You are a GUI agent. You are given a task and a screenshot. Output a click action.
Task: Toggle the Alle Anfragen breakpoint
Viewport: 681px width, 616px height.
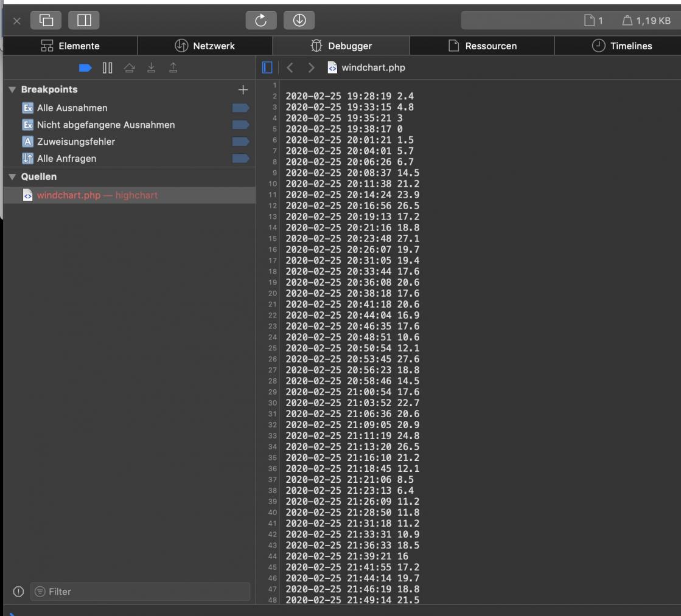[x=240, y=159]
